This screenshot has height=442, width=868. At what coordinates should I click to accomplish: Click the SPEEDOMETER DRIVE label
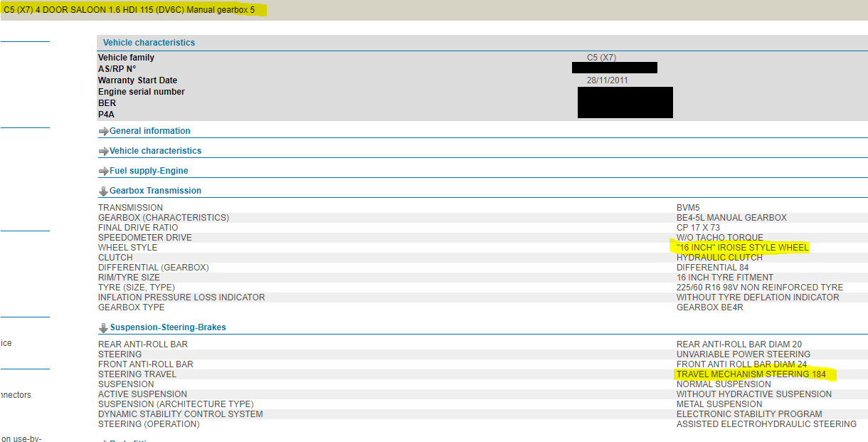(145, 238)
